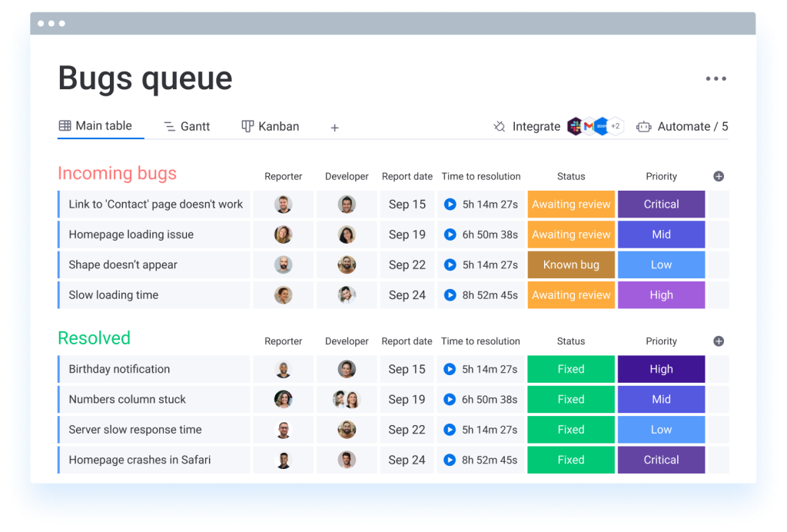Switch to the Gantt view tab
The height and width of the screenshot is (532, 787).
point(187,127)
